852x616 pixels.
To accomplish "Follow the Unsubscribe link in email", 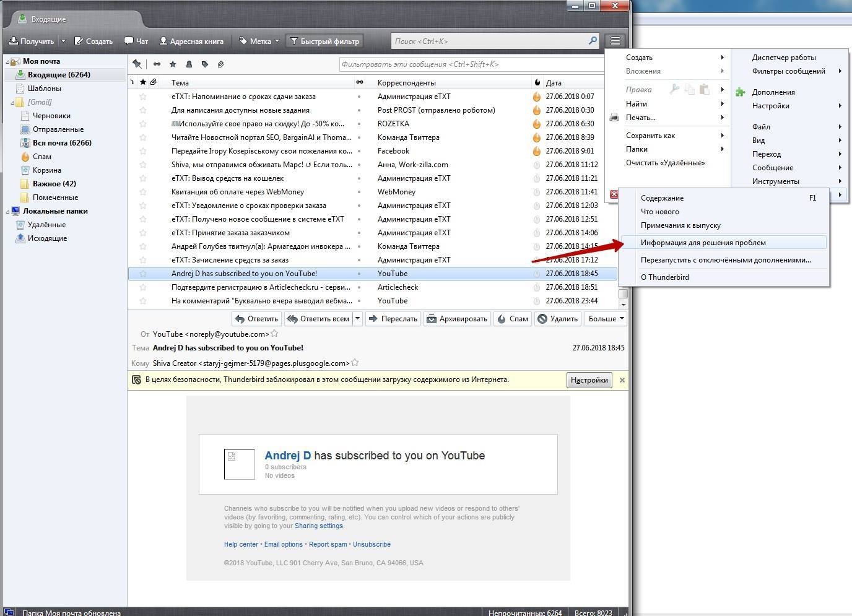I will click(372, 544).
